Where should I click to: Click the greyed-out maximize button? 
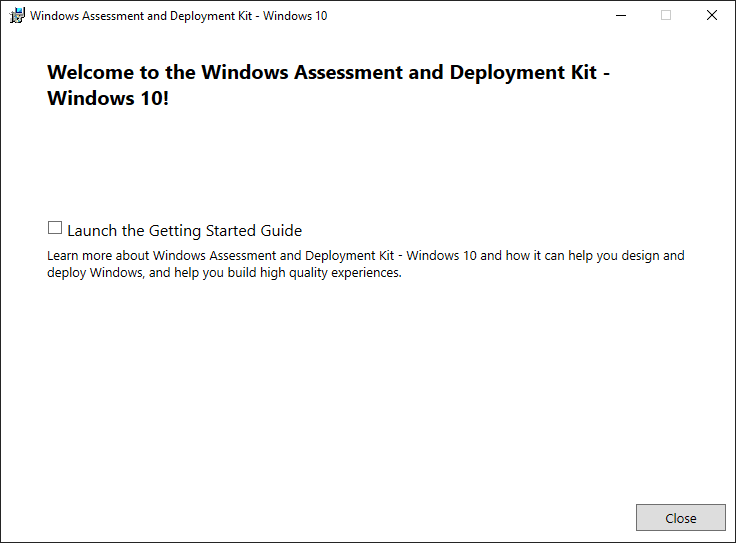[x=666, y=16]
